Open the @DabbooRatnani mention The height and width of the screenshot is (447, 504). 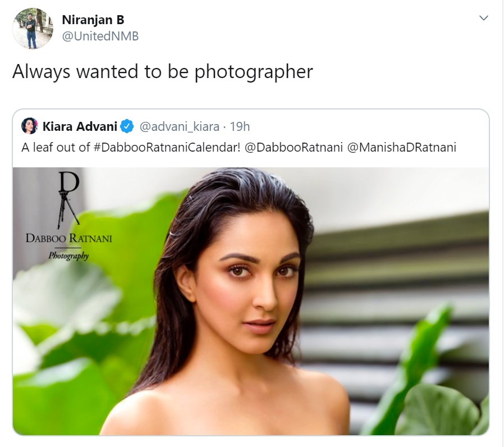294,148
